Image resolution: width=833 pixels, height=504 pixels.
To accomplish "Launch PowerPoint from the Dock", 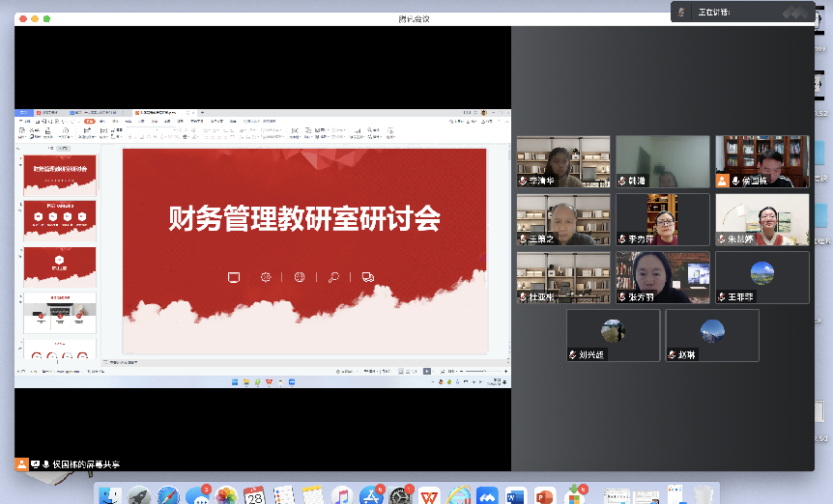I will (x=544, y=495).
